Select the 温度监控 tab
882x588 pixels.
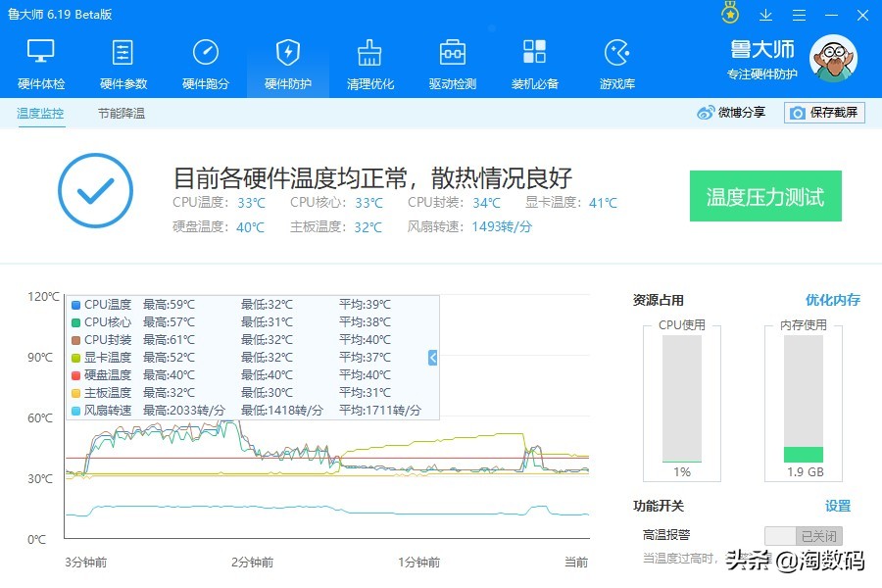(x=39, y=115)
